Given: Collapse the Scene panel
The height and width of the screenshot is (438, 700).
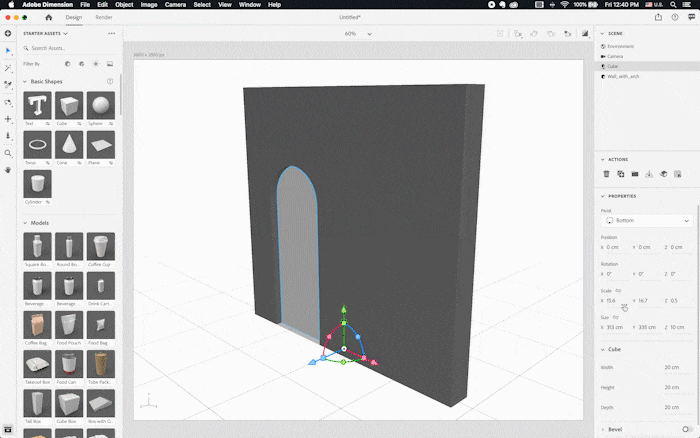Looking at the screenshot, I should click(x=602, y=33).
